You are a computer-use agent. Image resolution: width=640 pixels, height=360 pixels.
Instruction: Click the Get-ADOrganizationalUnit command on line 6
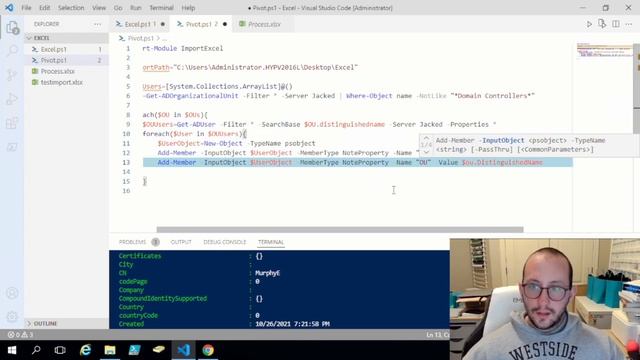(x=191, y=96)
